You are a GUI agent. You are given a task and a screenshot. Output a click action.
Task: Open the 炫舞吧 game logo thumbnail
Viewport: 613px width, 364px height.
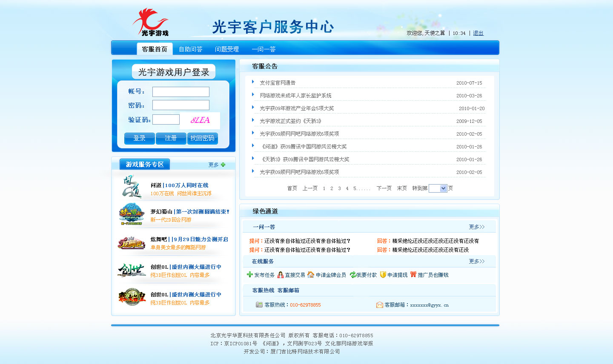(131, 243)
